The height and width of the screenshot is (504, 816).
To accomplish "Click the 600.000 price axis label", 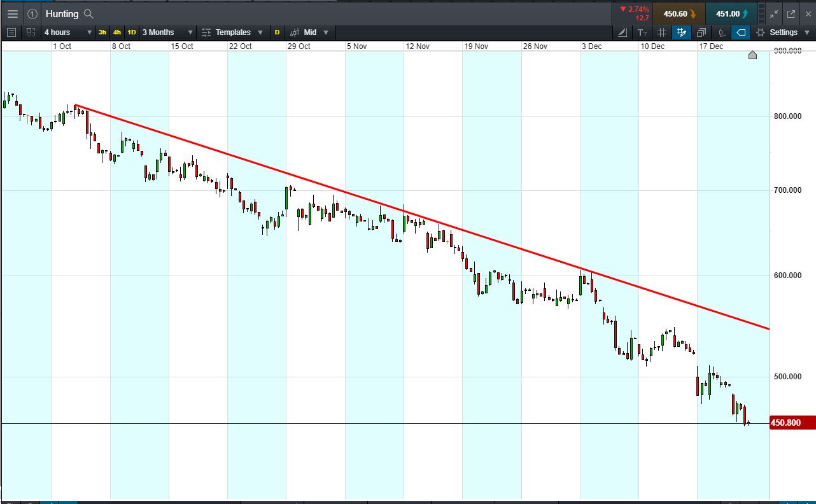I will point(788,275).
